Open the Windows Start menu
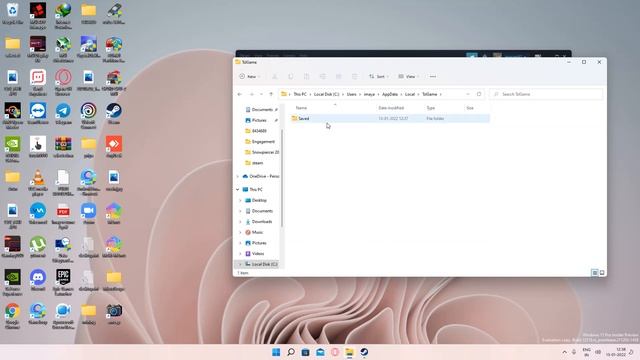The width and height of the screenshot is (640, 360). click(276, 352)
